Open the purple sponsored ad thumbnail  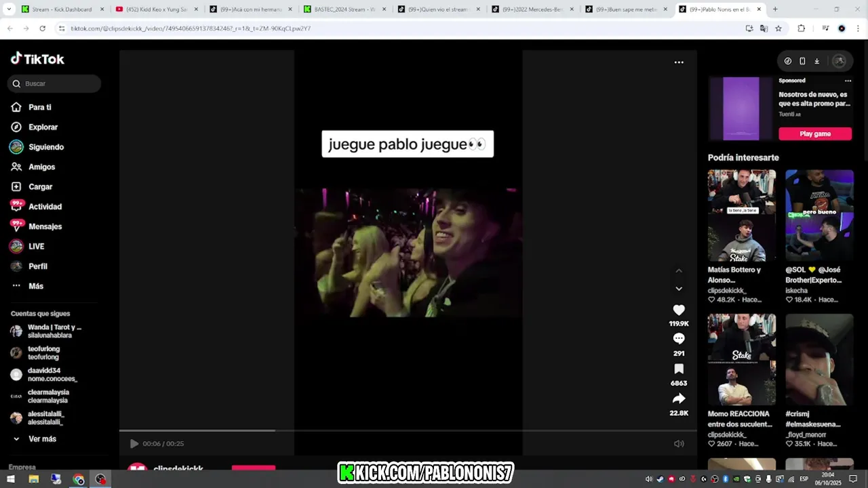741,108
